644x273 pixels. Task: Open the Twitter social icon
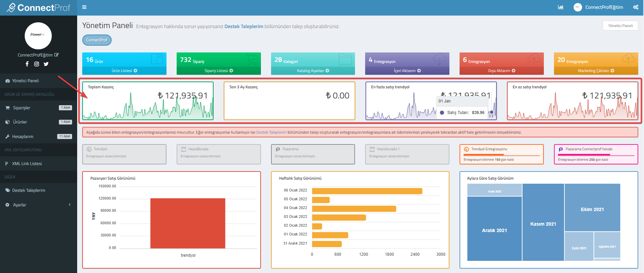coord(46,64)
